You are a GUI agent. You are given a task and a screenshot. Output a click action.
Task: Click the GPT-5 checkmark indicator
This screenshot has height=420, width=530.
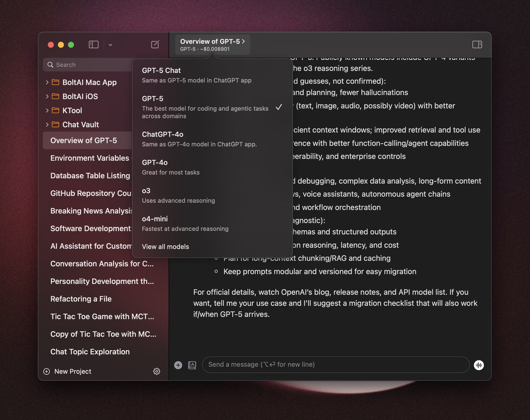coord(279,107)
